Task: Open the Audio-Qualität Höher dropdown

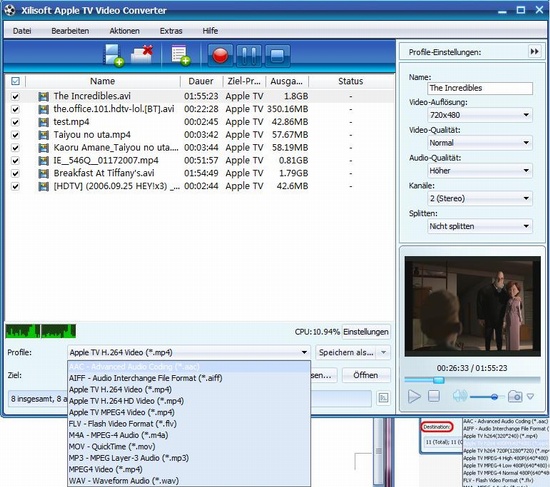Action: (x=479, y=171)
